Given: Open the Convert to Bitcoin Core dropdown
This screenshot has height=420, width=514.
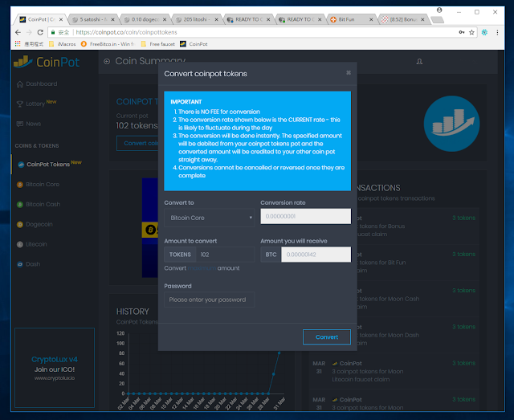Looking at the screenshot, I should (x=210, y=218).
